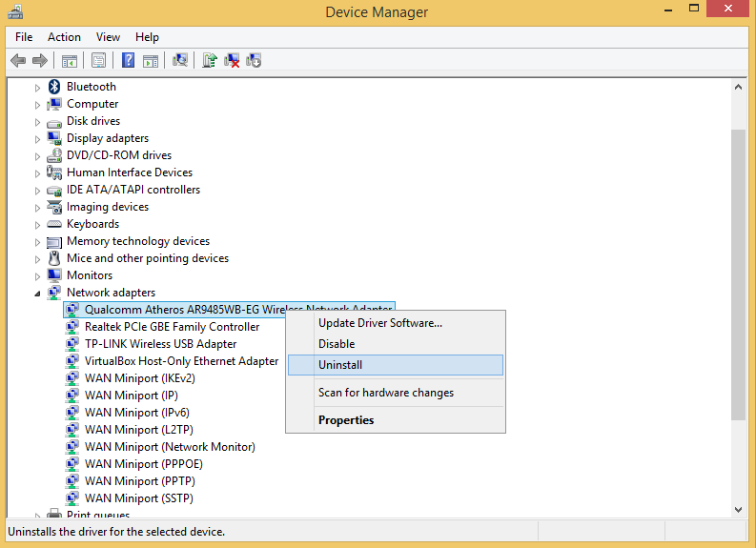Image resolution: width=756 pixels, height=548 pixels.
Task: Click the vertical scrollbar thumb
Action: [x=738, y=274]
